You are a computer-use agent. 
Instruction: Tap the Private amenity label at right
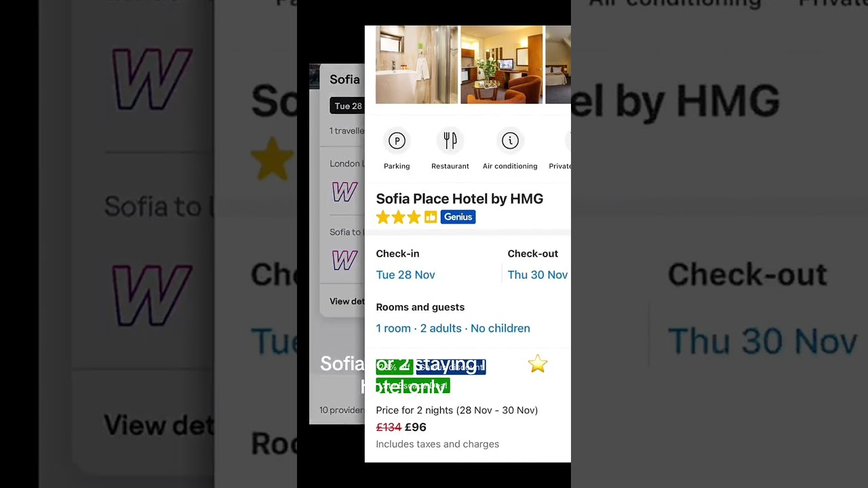559,166
